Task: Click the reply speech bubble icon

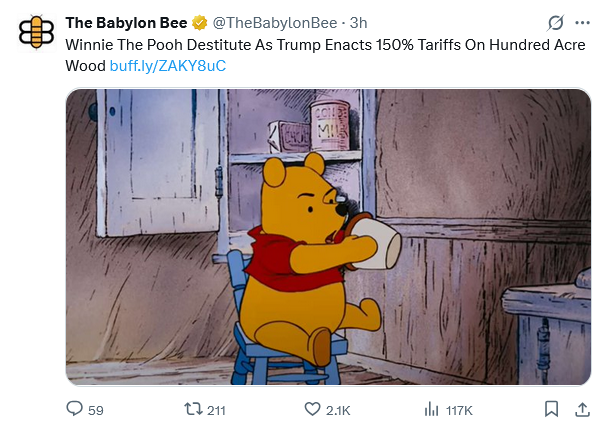Action: (74, 409)
